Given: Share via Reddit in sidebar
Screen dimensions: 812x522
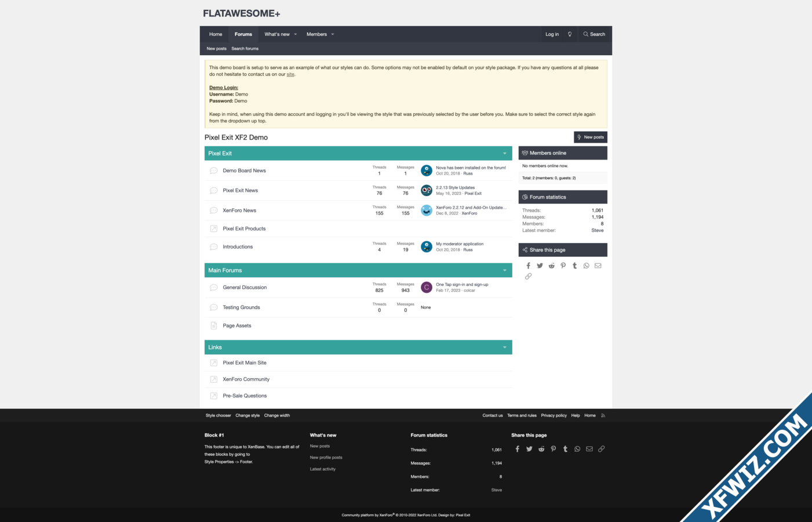Looking at the screenshot, I should point(551,266).
